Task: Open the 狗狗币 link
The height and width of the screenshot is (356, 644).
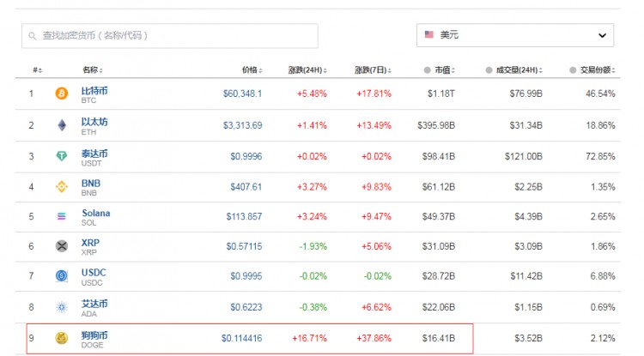Action: point(94,335)
